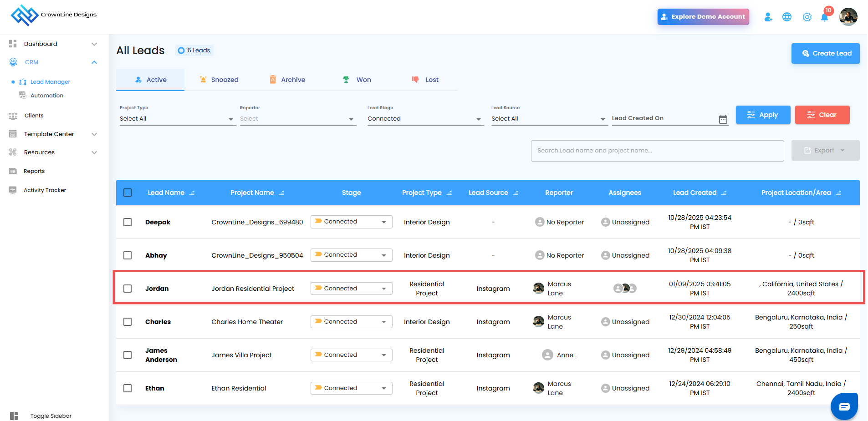The height and width of the screenshot is (421, 868).
Task: Click the Toggle Sidebar icon
Action: pyautogui.click(x=14, y=416)
